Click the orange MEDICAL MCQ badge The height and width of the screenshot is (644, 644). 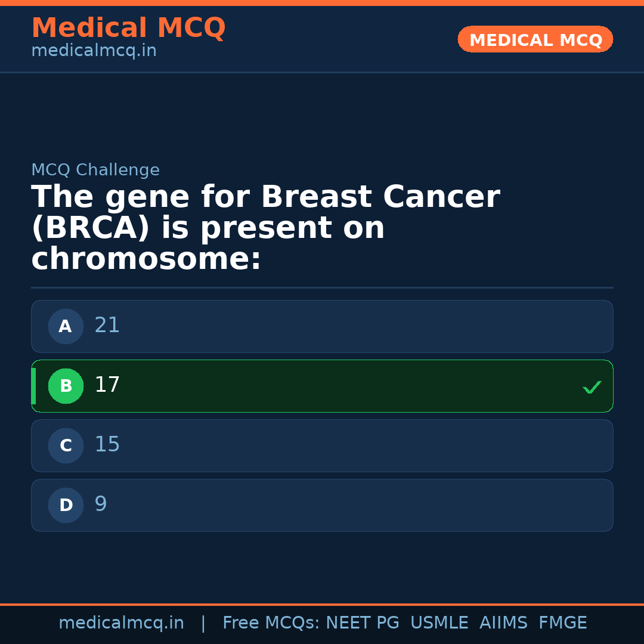(x=535, y=39)
